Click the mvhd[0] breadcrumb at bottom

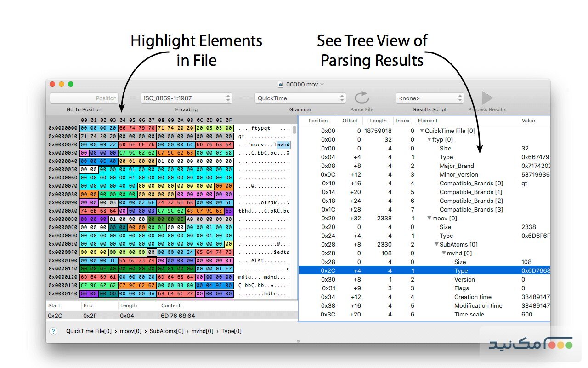click(202, 331)
